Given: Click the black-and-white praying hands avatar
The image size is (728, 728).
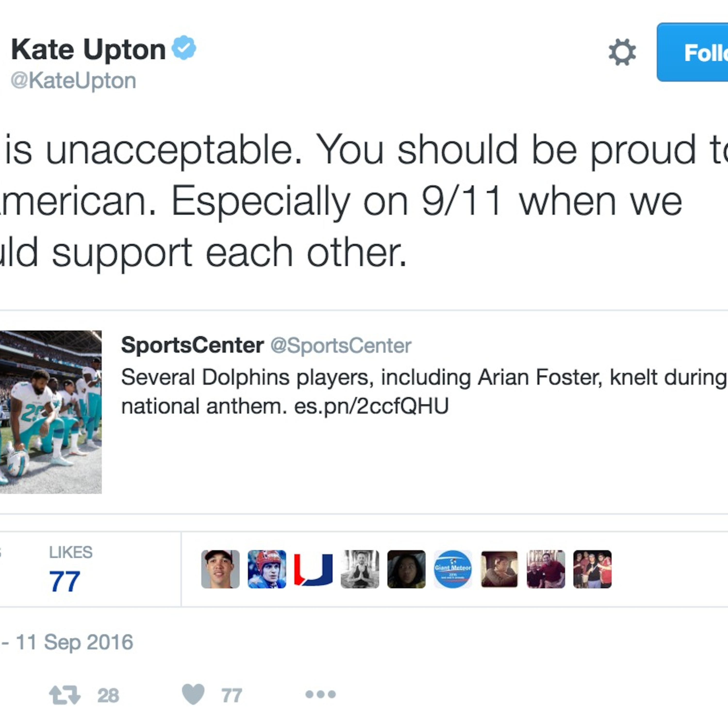Looking at the screenshot, I should point(360,569).
